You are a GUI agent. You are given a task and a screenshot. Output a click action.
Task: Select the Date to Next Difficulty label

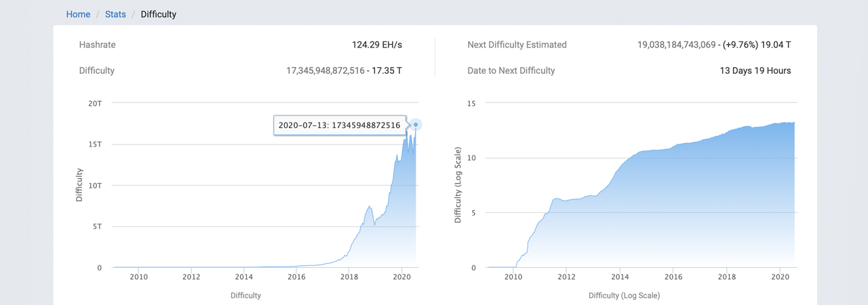511,70
